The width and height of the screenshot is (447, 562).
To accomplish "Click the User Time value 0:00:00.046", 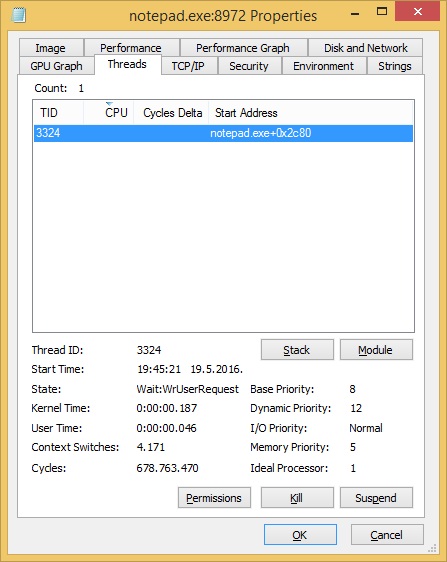I will coord(166,428).
